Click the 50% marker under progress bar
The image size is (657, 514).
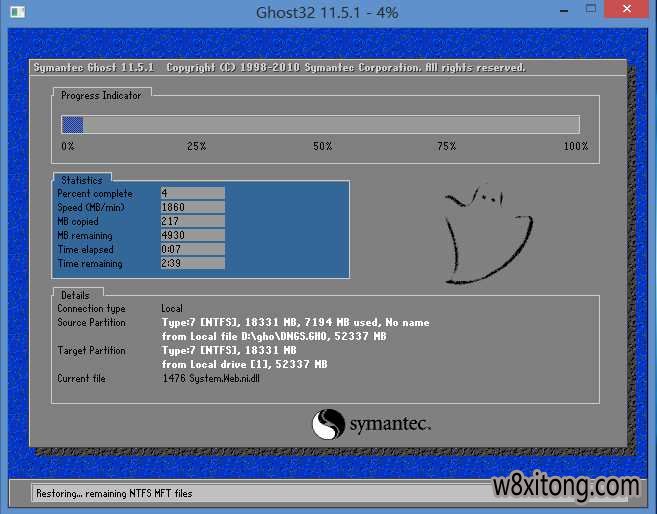322,147
